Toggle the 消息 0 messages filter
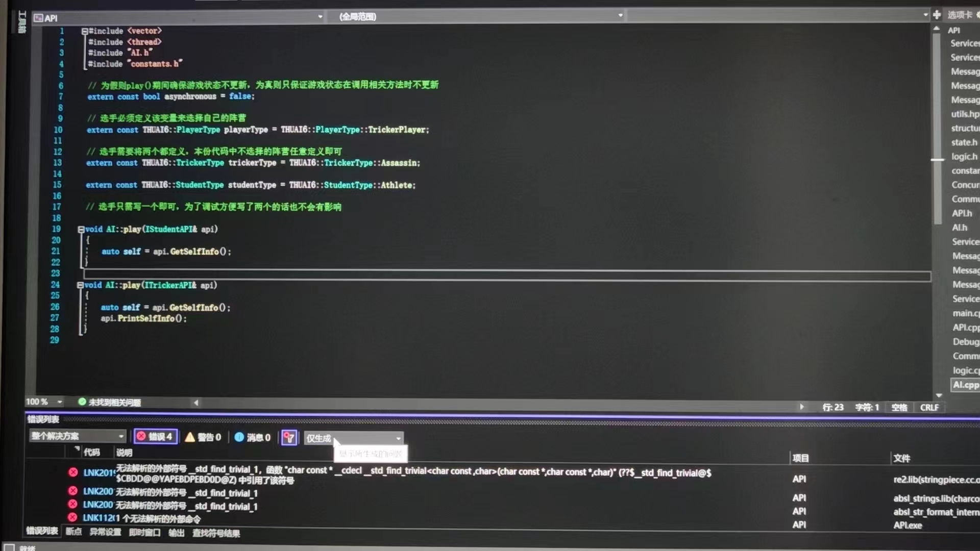Image resolution: width=980 pixels, height=551 pixels. click(252, 437)
